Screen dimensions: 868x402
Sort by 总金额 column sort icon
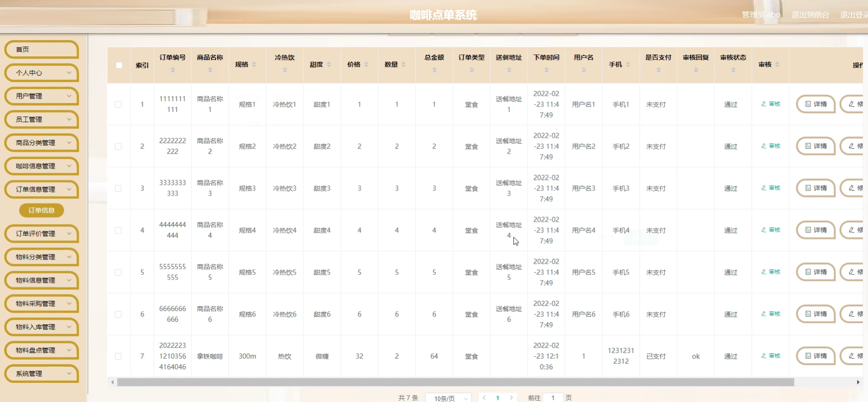[434, 70]
